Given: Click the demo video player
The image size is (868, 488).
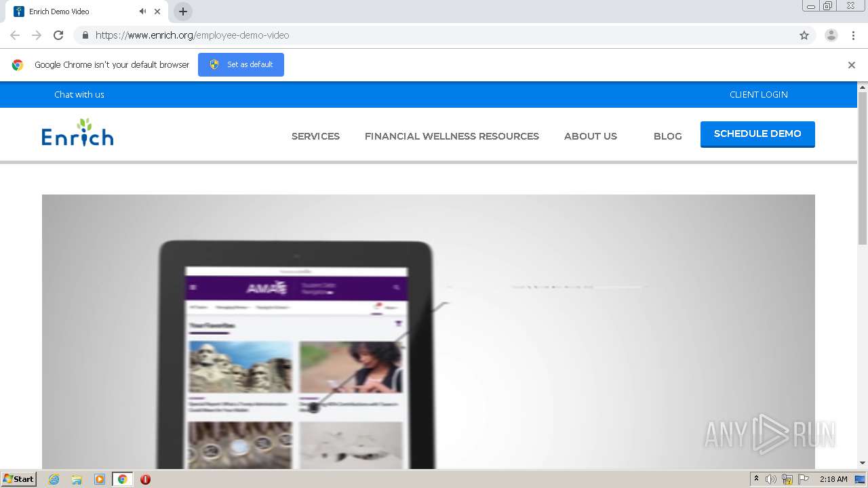Looking at the screenshot, I should [429, 332].
